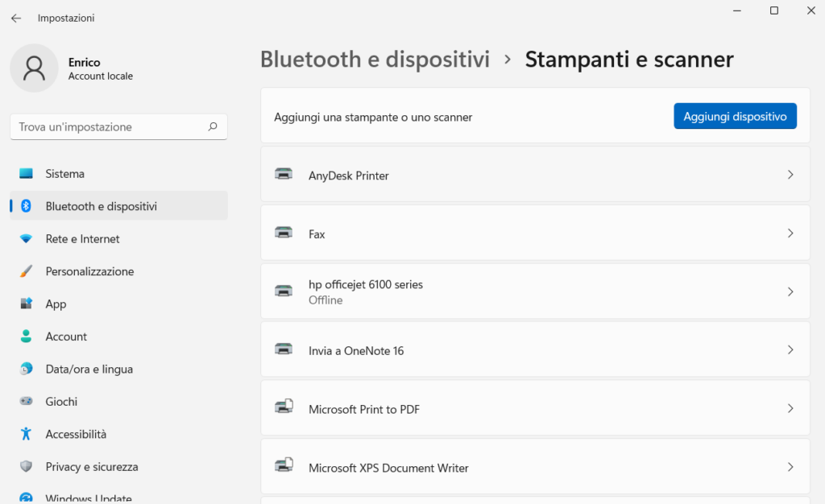Click the Bluetooth icon in the sidebar
825x504 pixels.
26,206
